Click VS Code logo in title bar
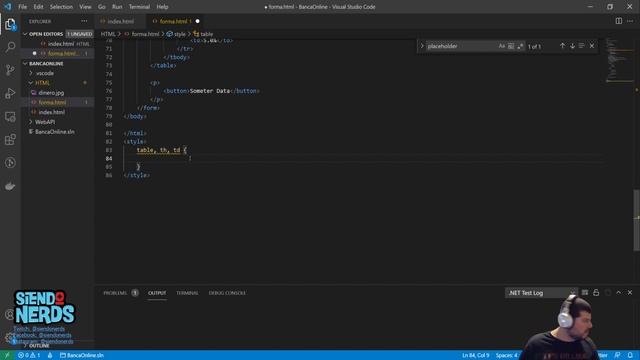 pos(7,7)
